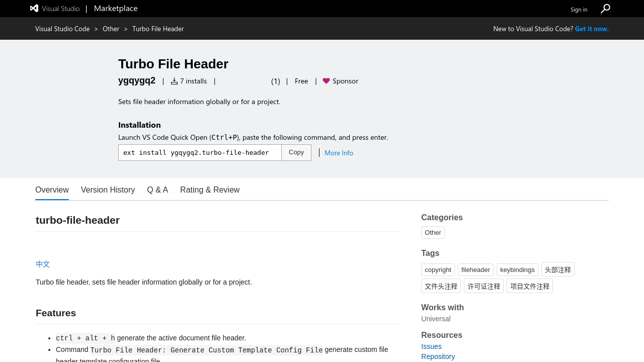The image size is (644, 362).
Task: Open Marketplace home link
Action: [116, 9]
